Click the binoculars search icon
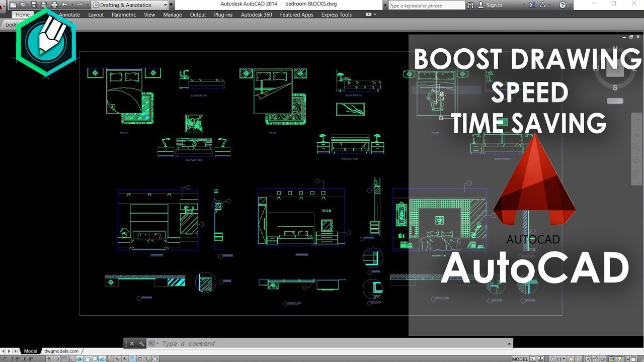644x362 pixels. tap(470, 5)
